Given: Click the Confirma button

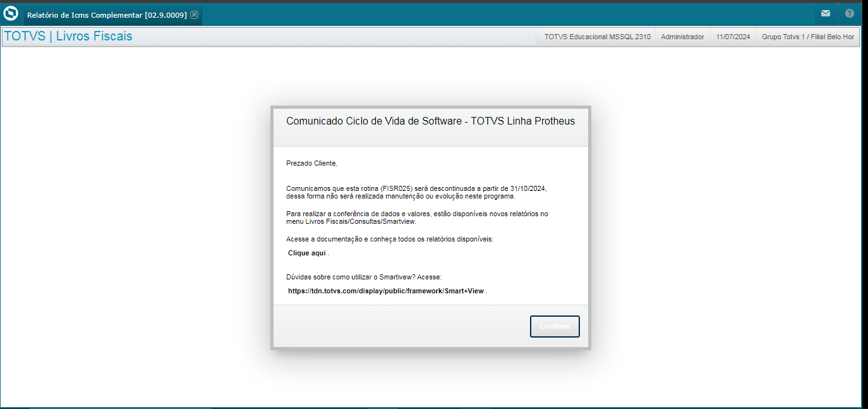Looking at the screenshot, I should pyautogui.click(x=555, y=326).
